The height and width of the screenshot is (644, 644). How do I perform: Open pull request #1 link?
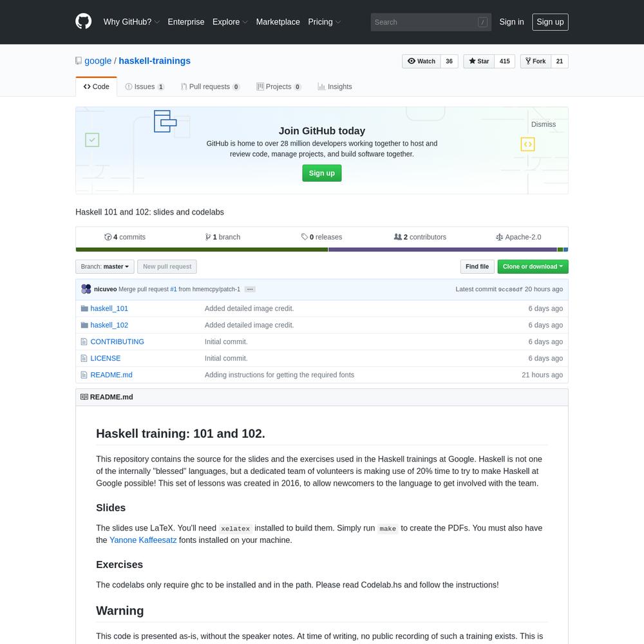(x=173, y=290)
